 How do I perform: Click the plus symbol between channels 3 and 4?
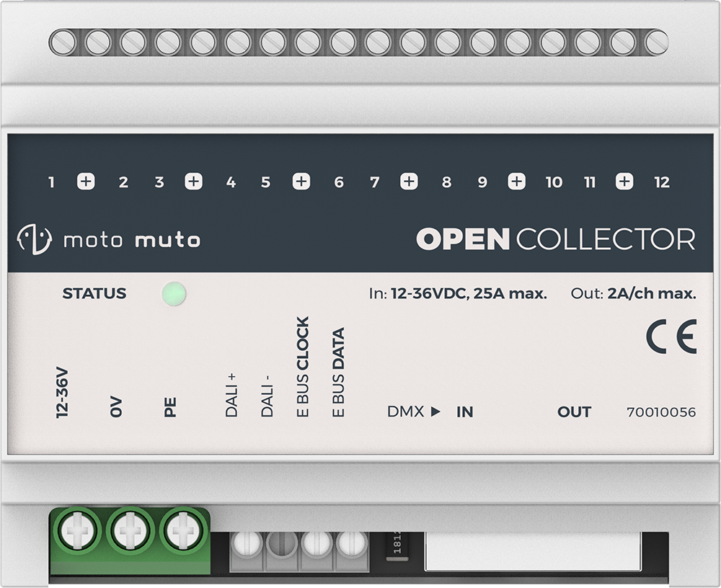193,182
